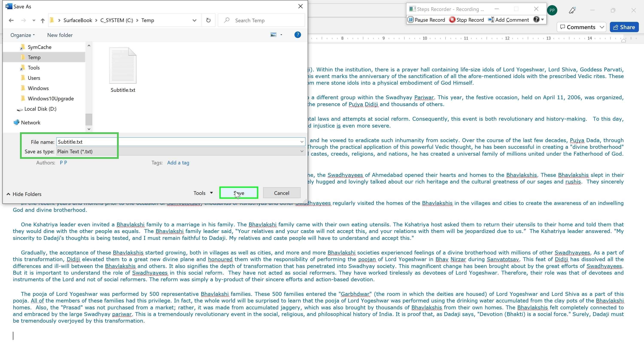Minimize the Steps Recorder window

click(x=497, y=9)
